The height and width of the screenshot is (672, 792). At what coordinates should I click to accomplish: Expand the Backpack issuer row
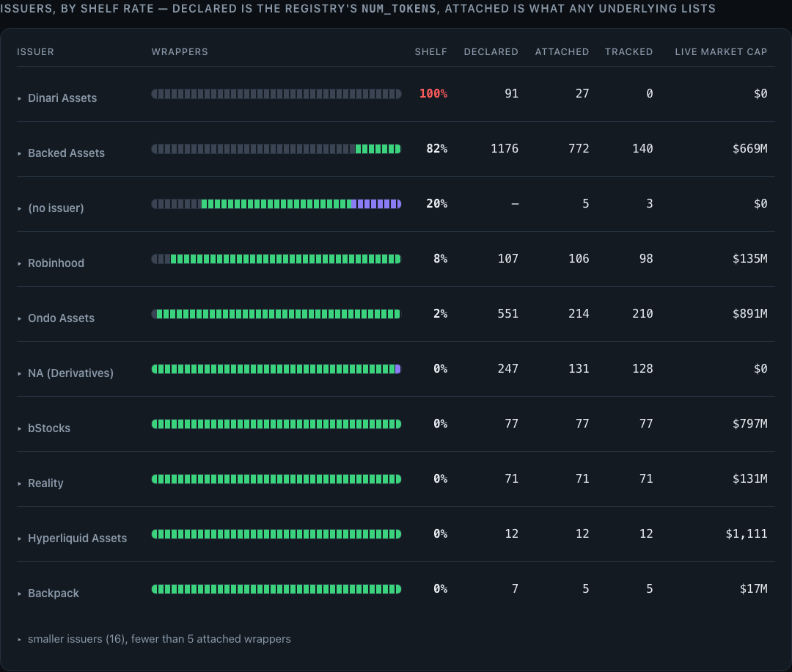pyautogui.click(x=20, y=594)
